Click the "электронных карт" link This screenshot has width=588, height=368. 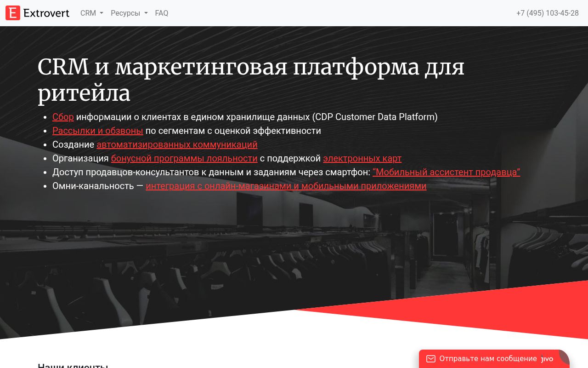click(362, 158)
